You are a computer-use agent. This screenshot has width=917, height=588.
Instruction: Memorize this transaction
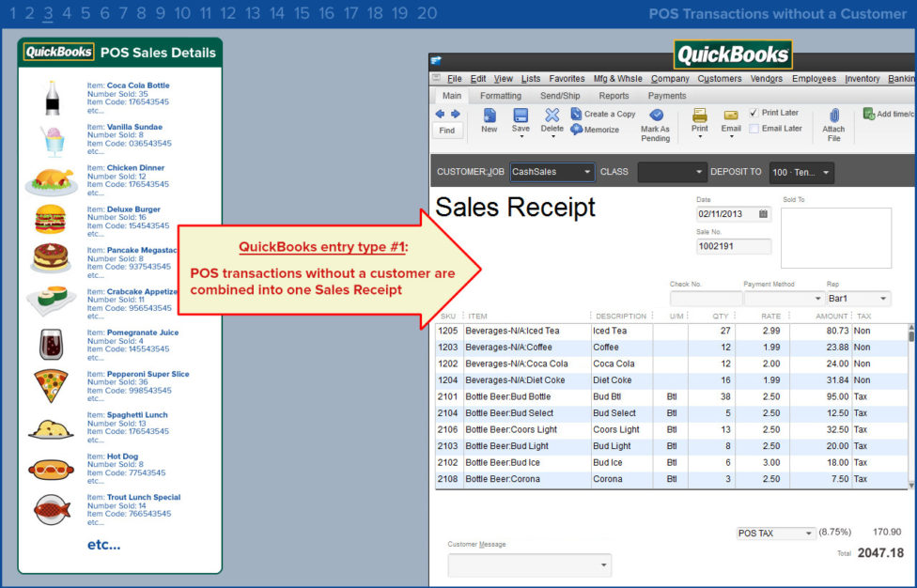[x=595, y=130]
